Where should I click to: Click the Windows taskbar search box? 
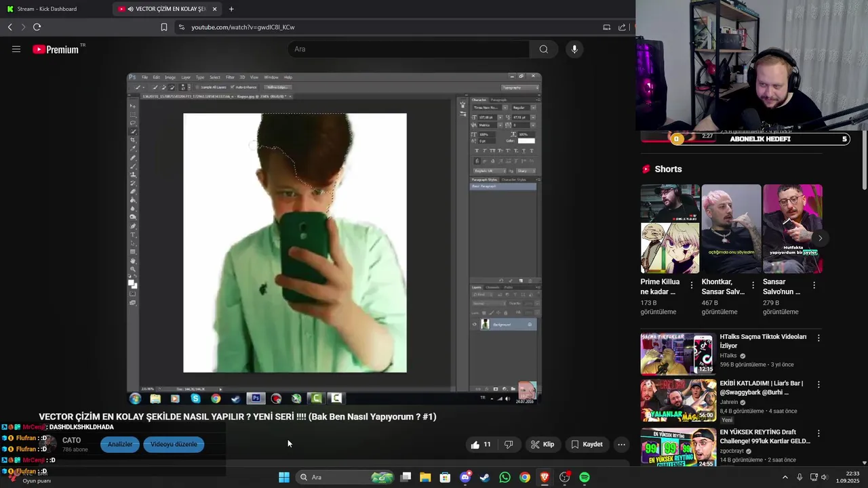coord(346,477)
